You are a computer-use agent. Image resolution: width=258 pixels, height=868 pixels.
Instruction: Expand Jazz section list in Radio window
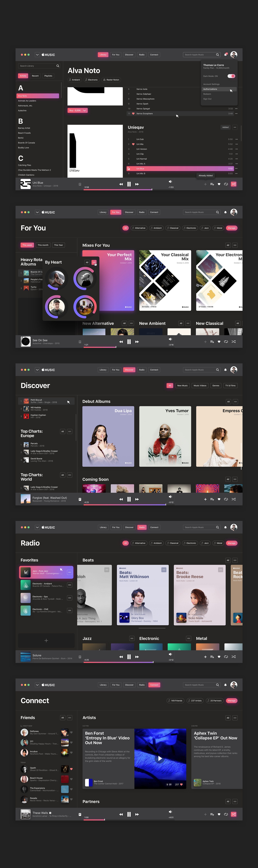click(x=132, y=639)
